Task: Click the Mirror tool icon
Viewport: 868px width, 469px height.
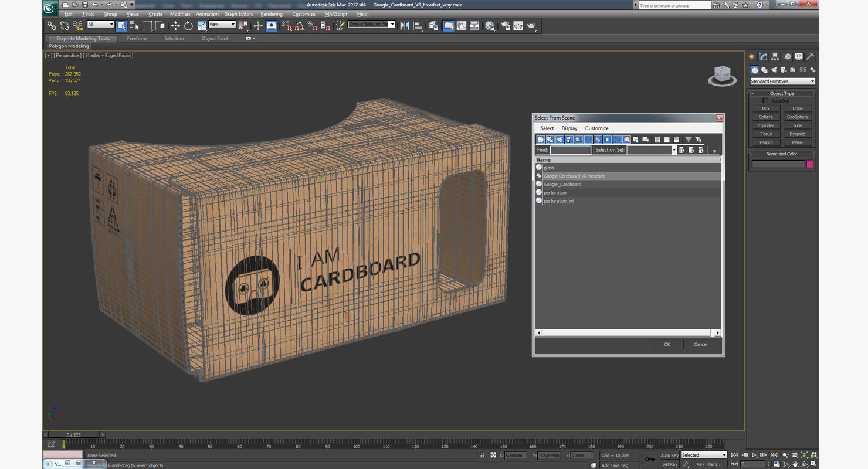Action: [x=404, y=26]
